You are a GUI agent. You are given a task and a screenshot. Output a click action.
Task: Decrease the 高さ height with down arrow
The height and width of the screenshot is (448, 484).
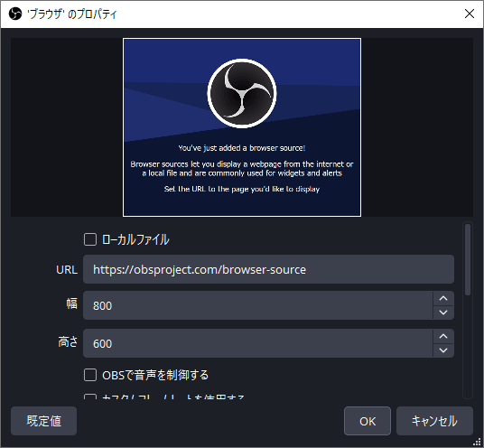443,350
